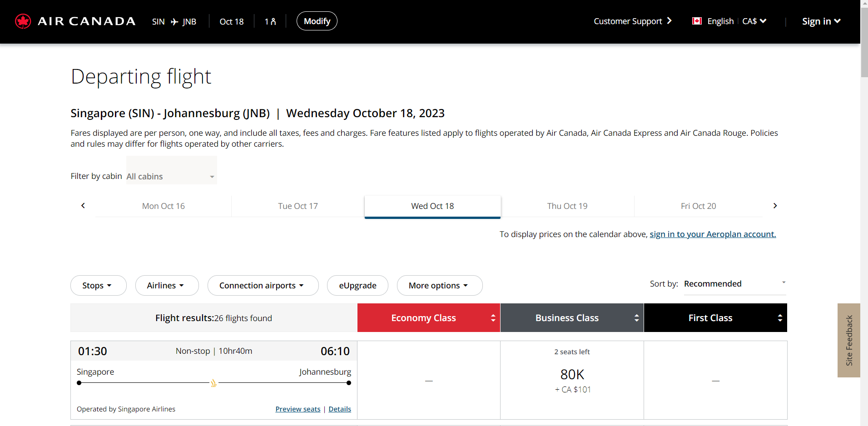Screen dimensions: 868x426
Task: Expand the More options filter
Action: coord(439,285)
